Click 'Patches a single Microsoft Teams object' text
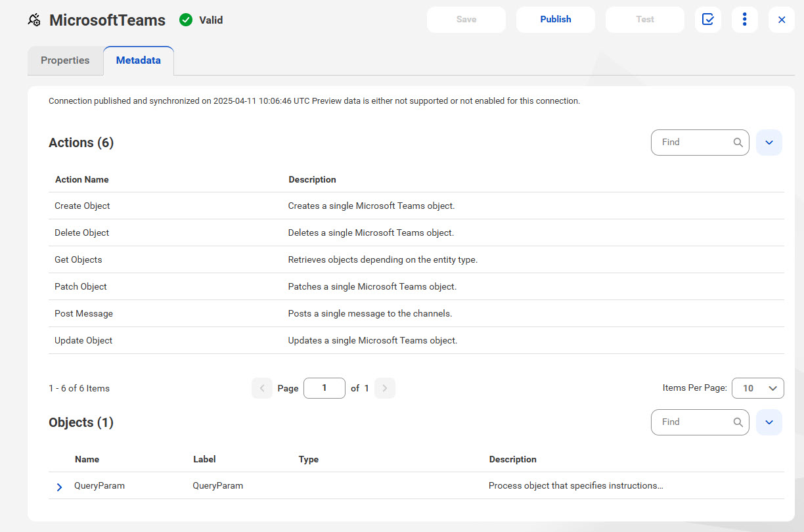 coord(372,286)
